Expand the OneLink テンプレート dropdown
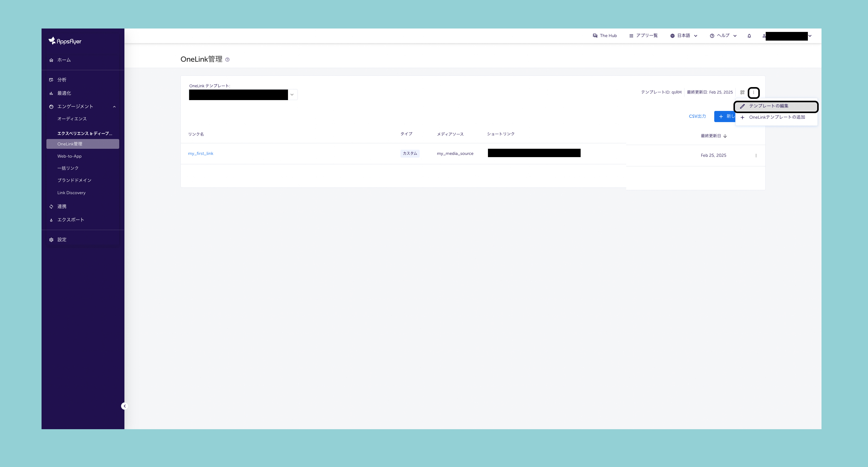 pos(292,95)
